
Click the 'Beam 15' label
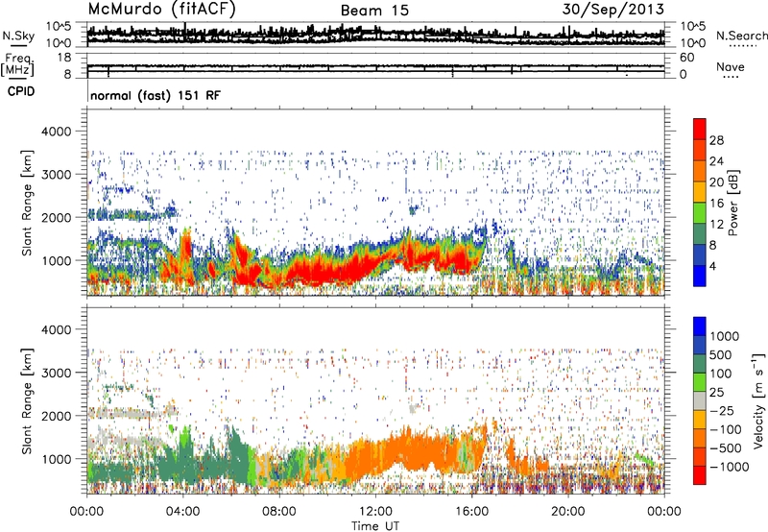(x=374, y=11)
